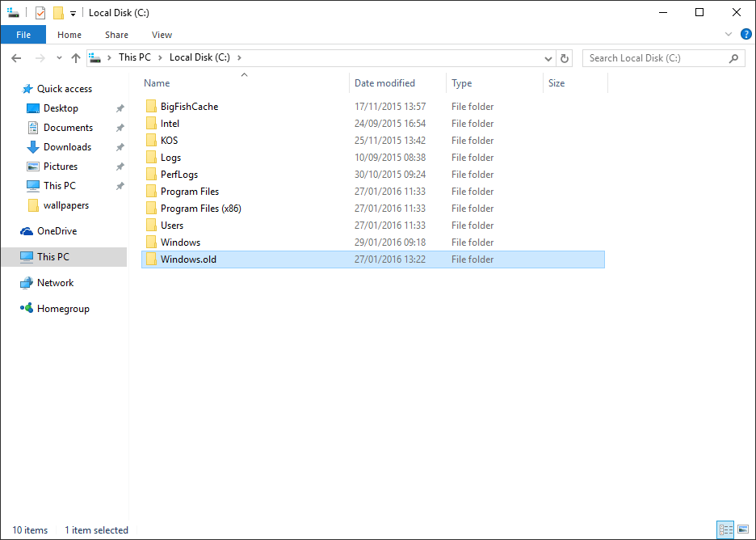Viewport: 756px width, 540px height.
Task: Select the Users folder name
Action: (172, 226)
